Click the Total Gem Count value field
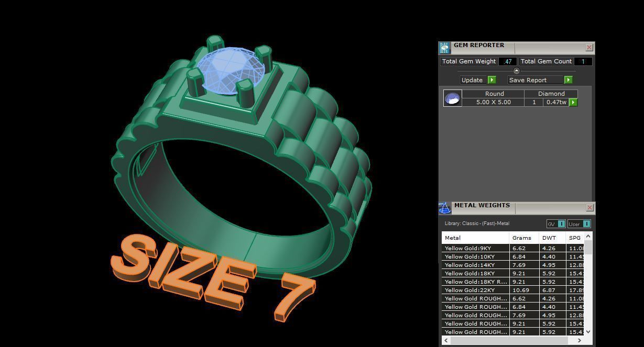The width and height of the screenshot is (644, 347). click(x=583, y=61)
